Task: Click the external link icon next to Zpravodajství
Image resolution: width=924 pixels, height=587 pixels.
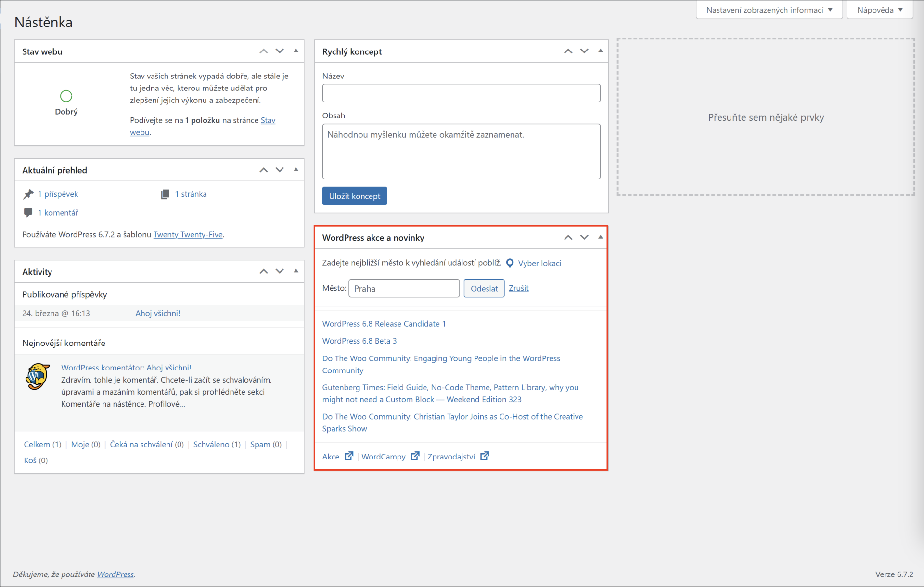Action: click(485, 456)
